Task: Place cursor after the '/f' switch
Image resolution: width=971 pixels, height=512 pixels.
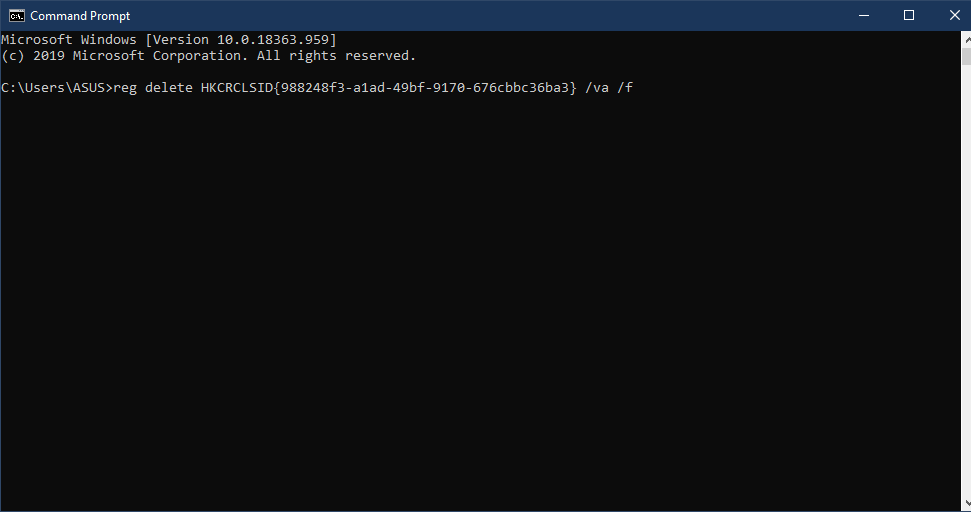Action: [x=634, y=88]
